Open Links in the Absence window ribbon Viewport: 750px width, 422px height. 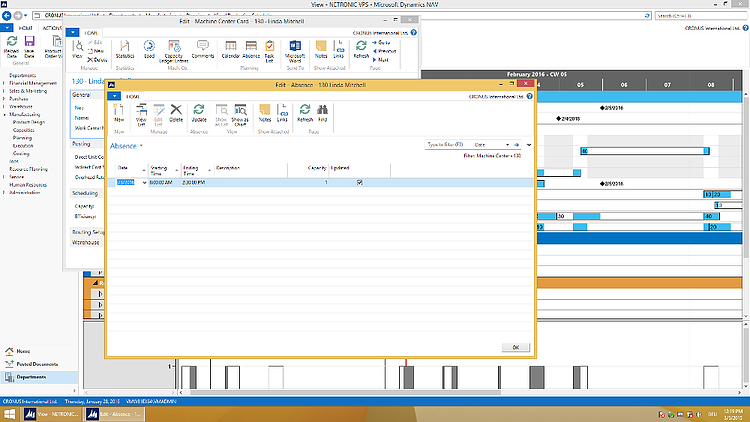[282, 114]
